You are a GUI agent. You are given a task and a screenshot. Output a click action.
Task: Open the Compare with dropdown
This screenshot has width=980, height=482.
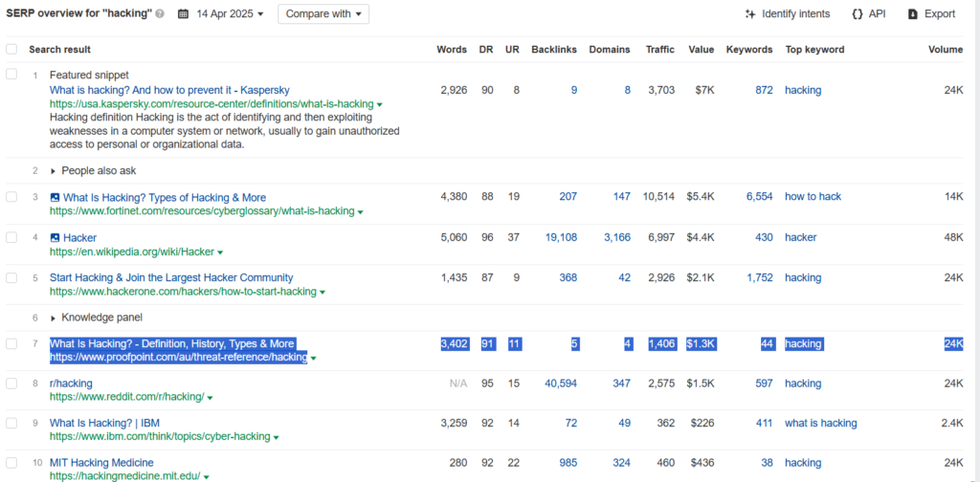[x=323, y=13]
